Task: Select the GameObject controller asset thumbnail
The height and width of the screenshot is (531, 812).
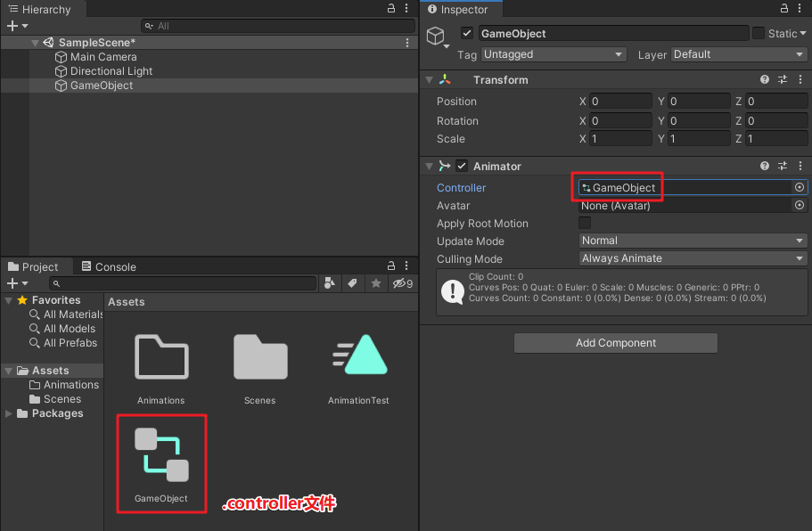Action: tap(161, 454)
